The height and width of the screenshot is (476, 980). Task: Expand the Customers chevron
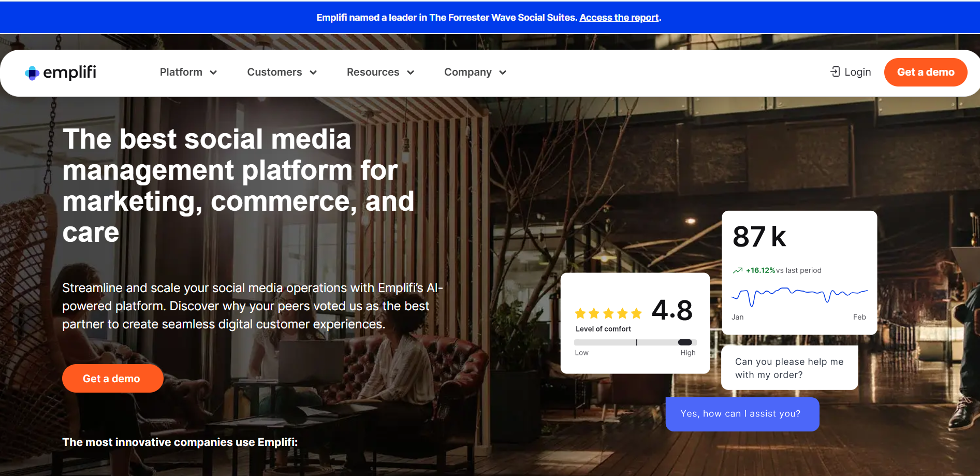pos(313,73)
